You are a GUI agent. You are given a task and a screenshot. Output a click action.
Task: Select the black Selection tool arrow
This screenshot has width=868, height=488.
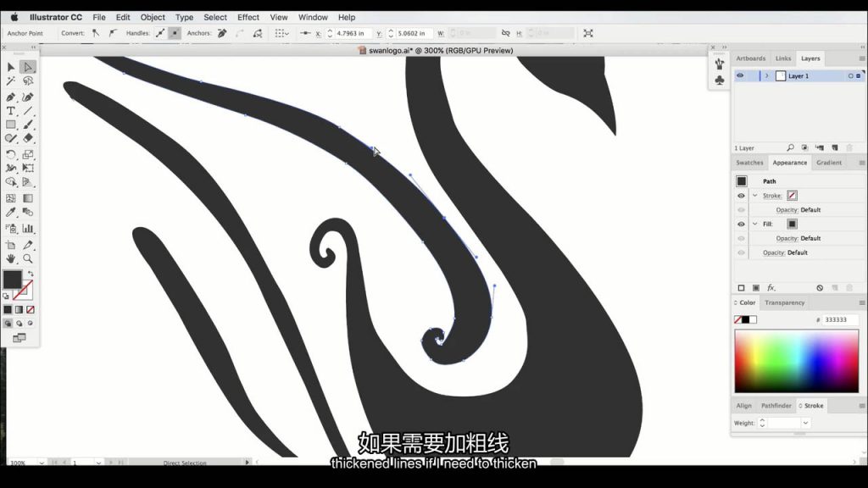pyautogui.click(x=11, y=67)
